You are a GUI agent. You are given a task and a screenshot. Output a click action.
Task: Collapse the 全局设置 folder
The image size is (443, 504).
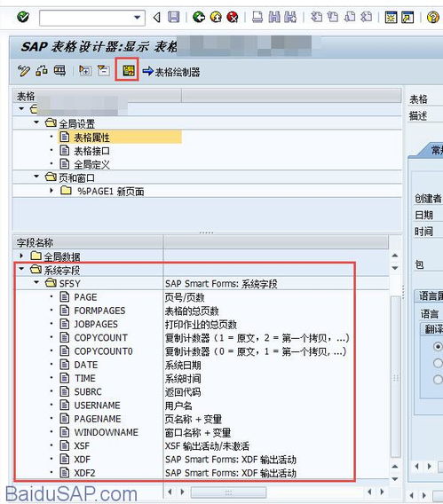pos(36,122)
